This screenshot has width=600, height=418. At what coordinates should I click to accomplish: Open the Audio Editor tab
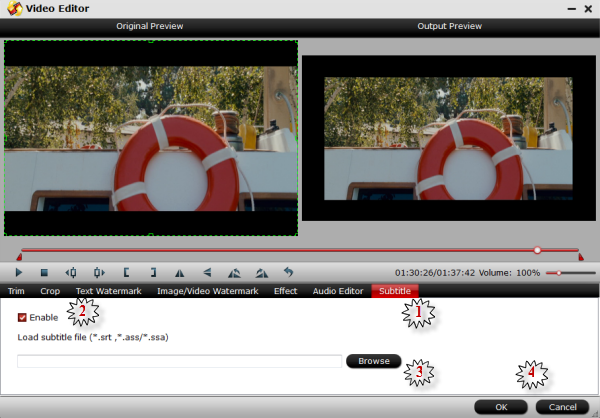click(338, 291)
